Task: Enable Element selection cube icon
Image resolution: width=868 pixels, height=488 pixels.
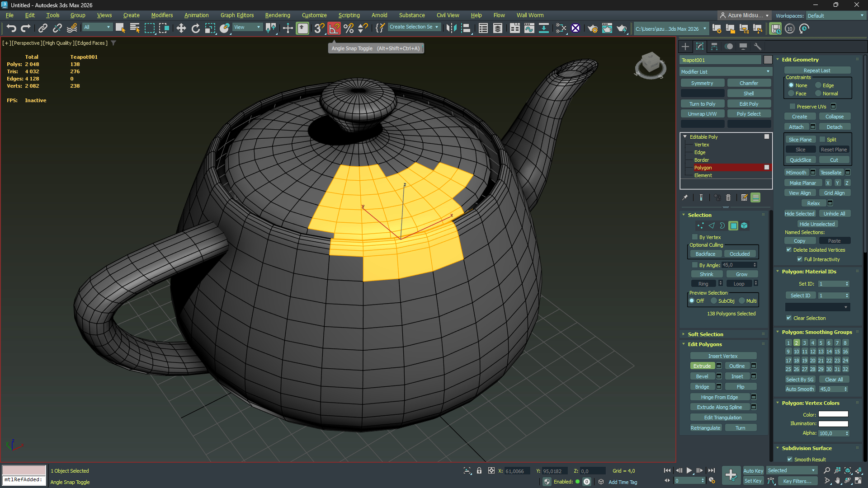Action: [744, 225]
